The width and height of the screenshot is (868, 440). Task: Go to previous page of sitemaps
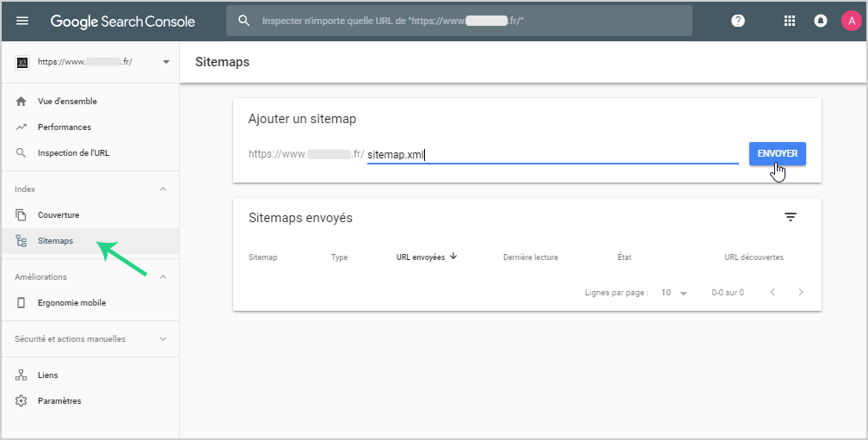pos(773,292)
